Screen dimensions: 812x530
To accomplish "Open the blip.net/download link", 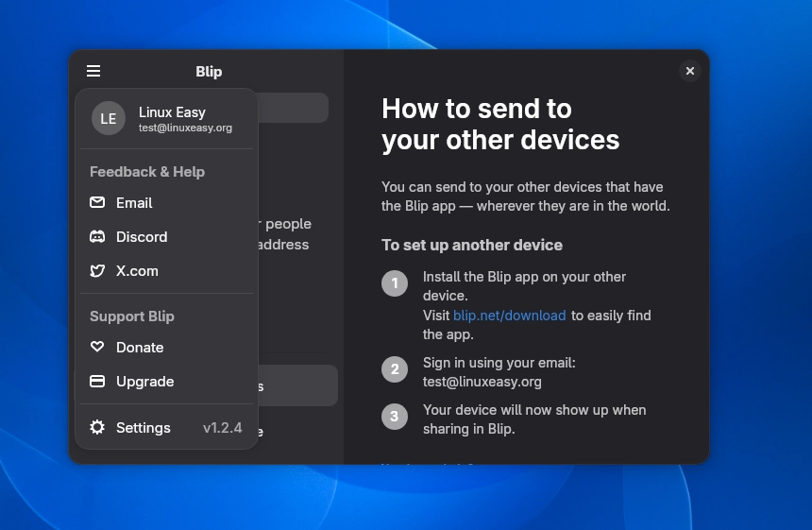I will point(510,316).
